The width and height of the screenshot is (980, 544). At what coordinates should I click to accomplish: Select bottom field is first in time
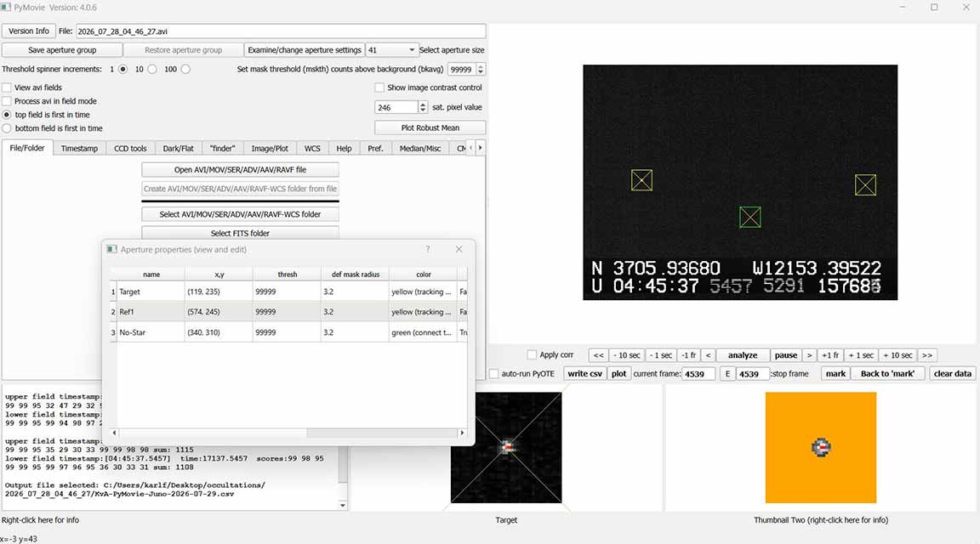(x=7, y=128)
